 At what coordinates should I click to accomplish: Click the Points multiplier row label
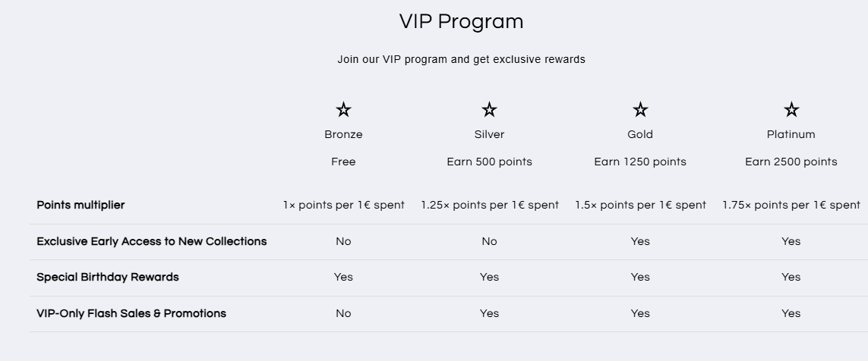[x=80, y=205]
